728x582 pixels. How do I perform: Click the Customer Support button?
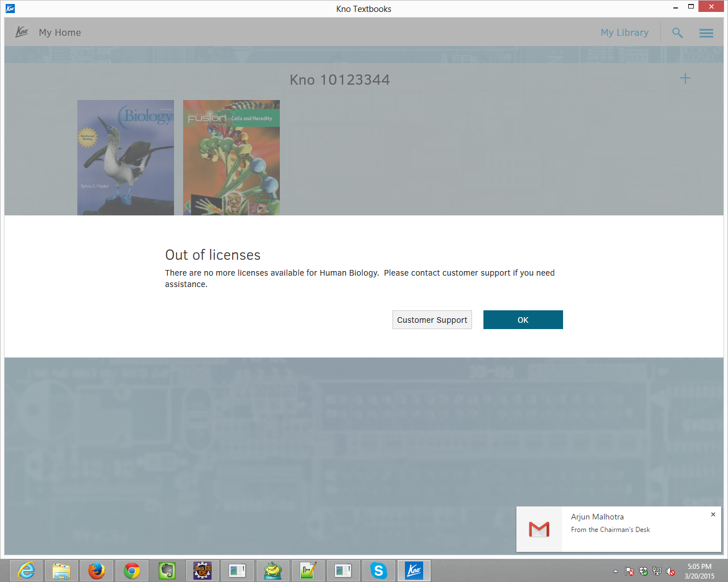pyautogui.click(x=432, y=320)
